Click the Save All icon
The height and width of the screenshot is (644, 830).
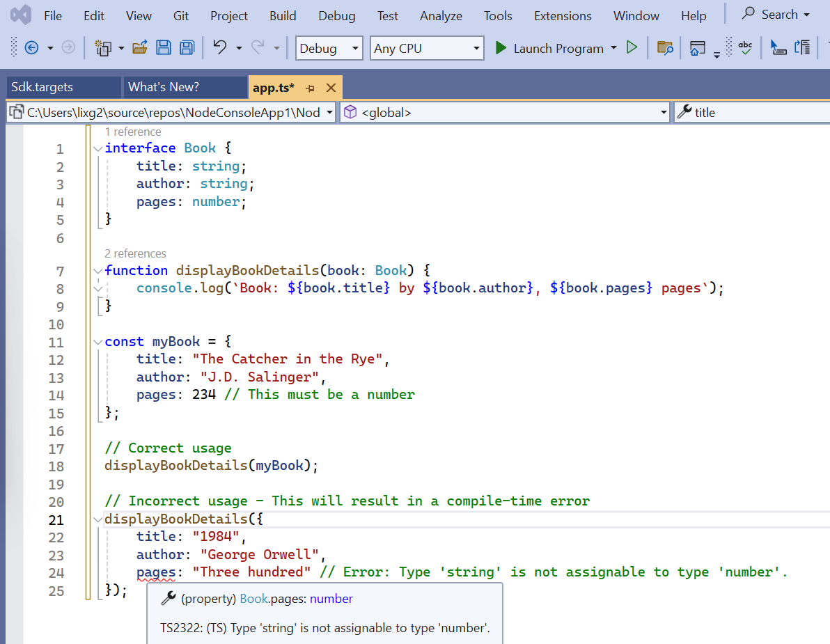coord(187,48)
